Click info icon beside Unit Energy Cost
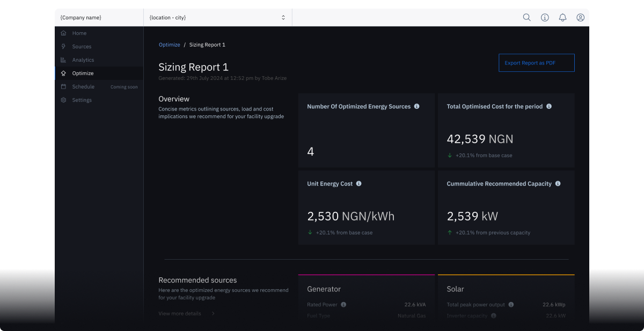Screen dimensions: 644x331 click(x=358, y=183)
